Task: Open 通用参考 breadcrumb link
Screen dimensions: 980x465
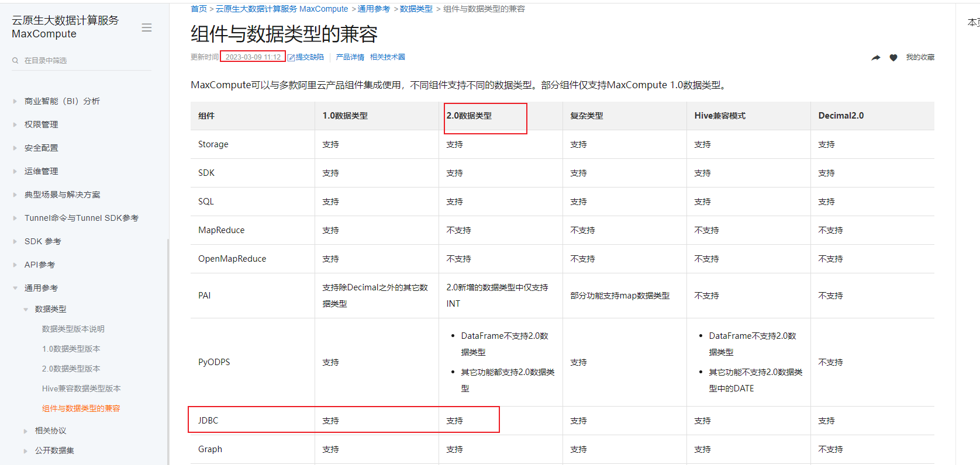Action: [x=374, y=9]
